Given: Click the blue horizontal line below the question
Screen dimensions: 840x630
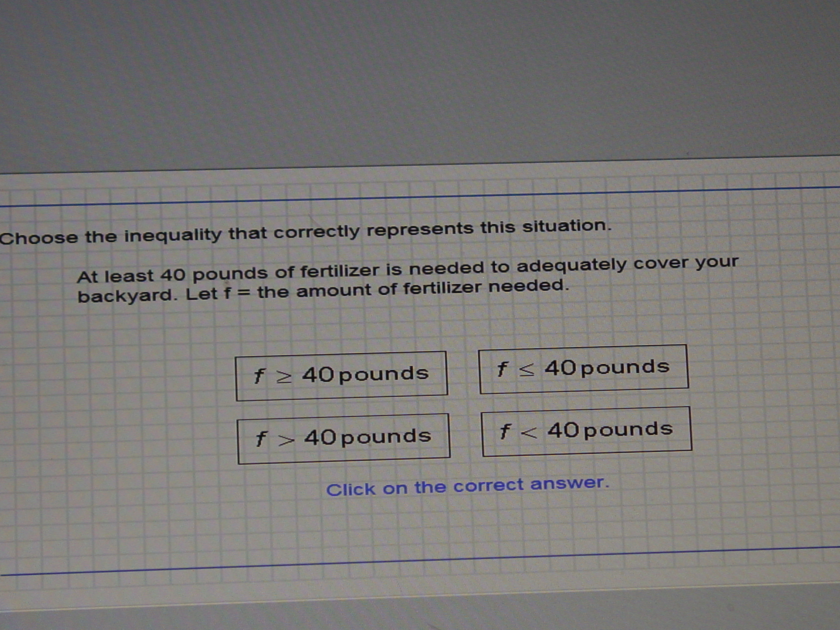Looking at the screenshot, I should (x=418, y=561).
